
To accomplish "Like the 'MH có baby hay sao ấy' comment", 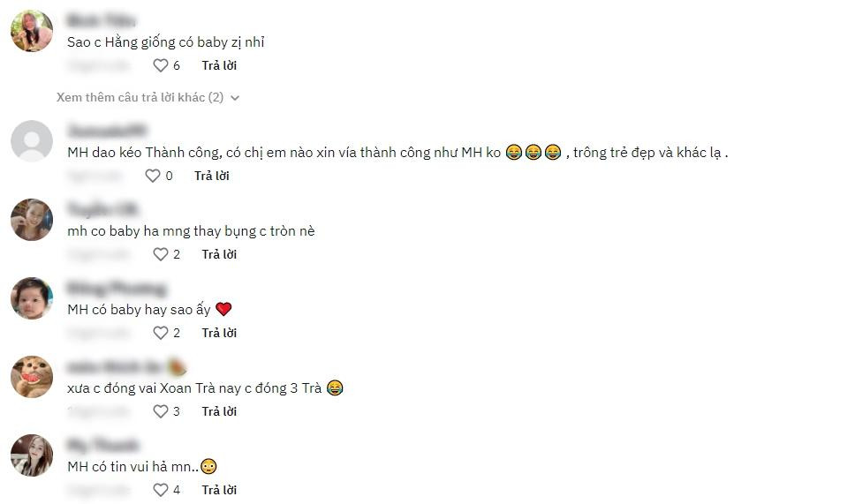I will [x=161, y=333].
